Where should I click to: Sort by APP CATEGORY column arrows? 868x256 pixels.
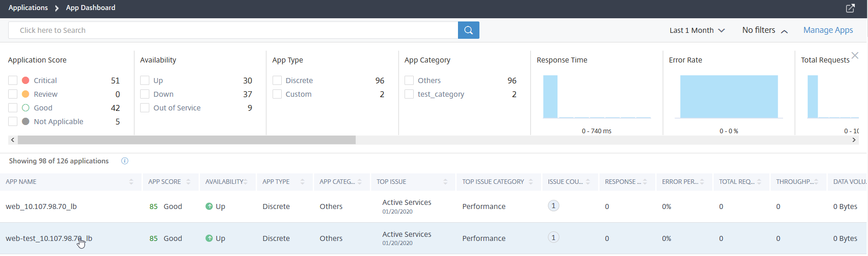(360, 182)
